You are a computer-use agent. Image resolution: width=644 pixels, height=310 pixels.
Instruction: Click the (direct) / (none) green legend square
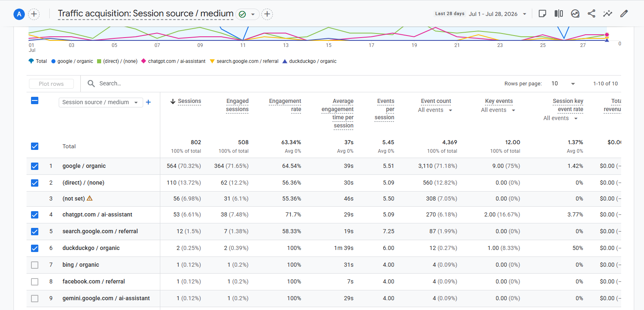click(99, 61)
